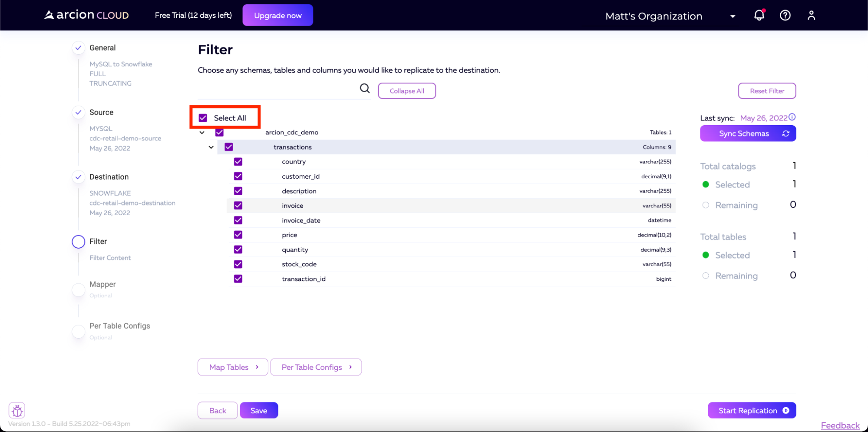Click the Filter Content sub-label
Screen dimensions: 868x432
pos(110,258)
